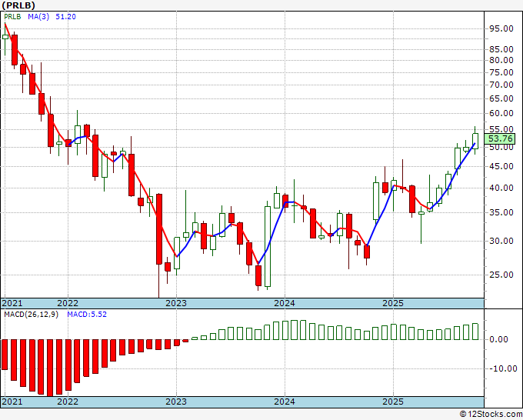Click the 53.76 current price tag
The width and height of the screenshot is (523, 420).
click(x=500, y=138)
